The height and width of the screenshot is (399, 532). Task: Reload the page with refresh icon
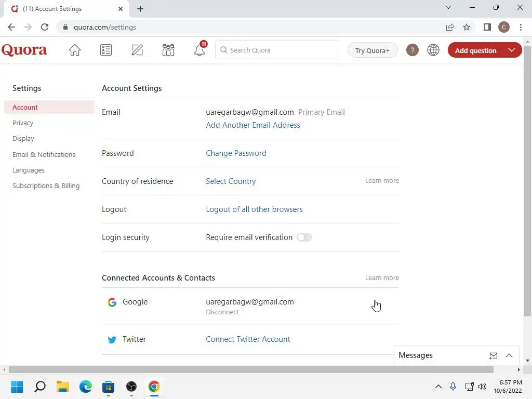tap(45, 27)
